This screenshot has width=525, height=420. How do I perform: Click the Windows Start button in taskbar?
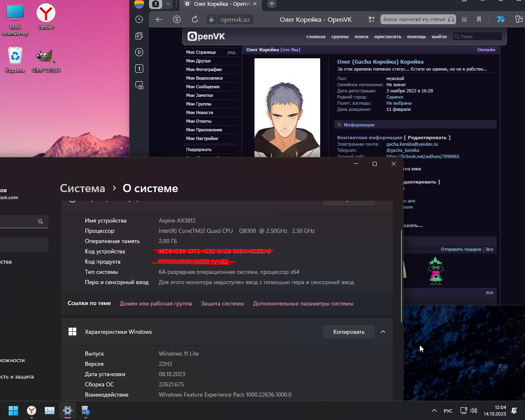[13, 411]
